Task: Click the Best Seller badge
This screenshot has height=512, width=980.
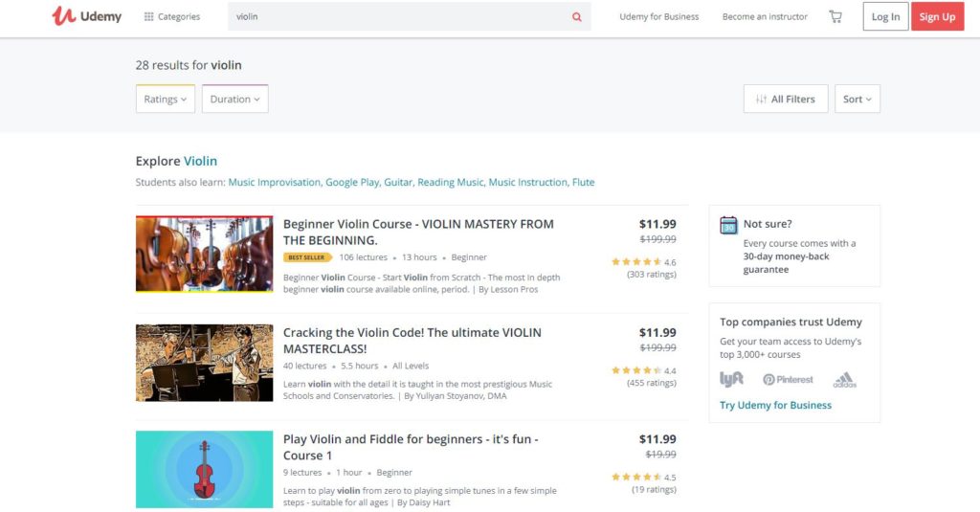Action: (307, 256)
